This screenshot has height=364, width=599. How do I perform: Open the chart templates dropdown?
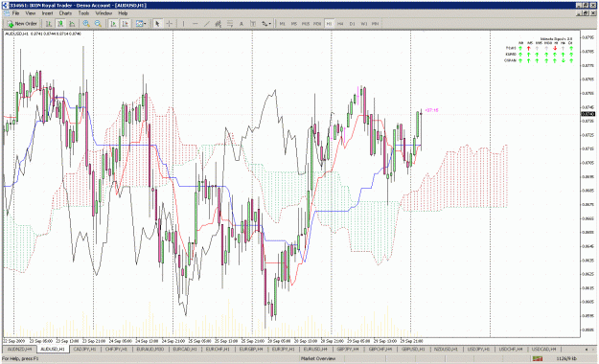pos(141,24)
